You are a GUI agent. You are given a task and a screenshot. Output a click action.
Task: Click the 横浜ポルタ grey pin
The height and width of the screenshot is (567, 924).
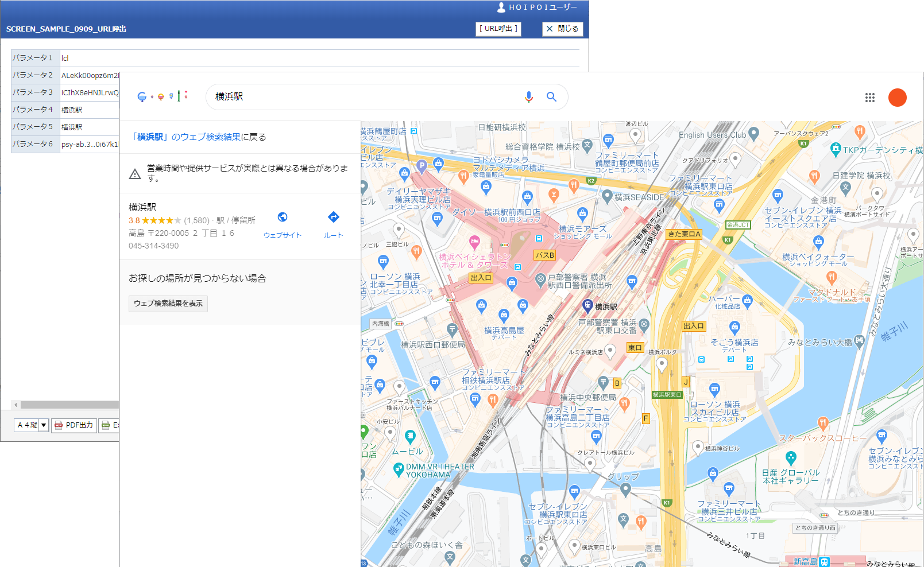662,364
